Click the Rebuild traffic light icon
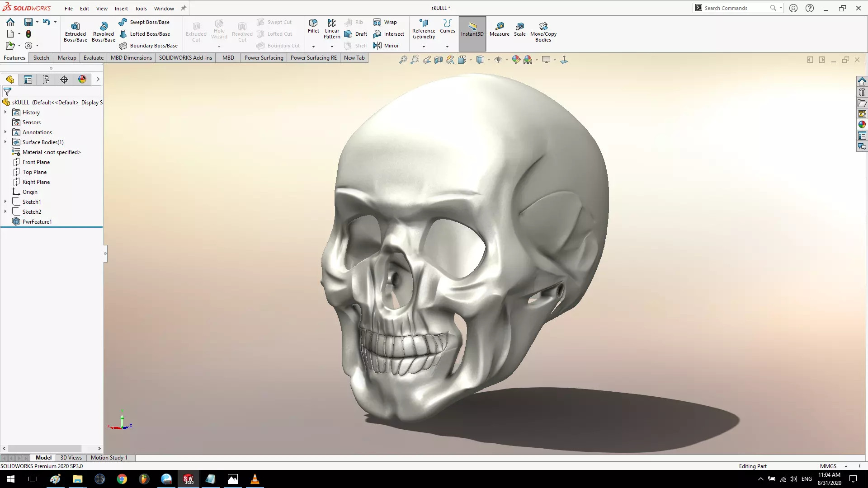 pos(28,34)
